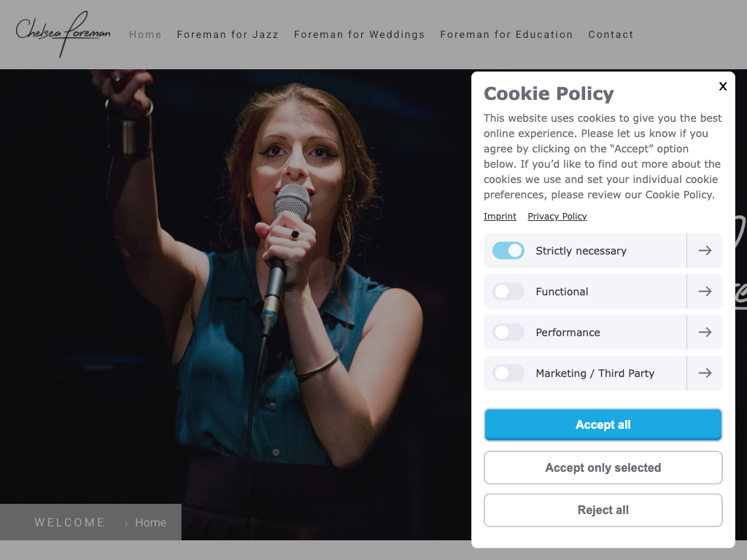Expand Marketing / Third Party details arrow
The image size is (747, 560).
coord(705,373)
